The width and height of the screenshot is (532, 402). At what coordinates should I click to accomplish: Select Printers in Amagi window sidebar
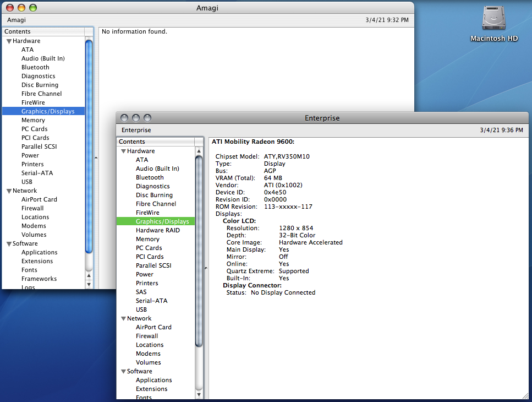coord(32,164)
